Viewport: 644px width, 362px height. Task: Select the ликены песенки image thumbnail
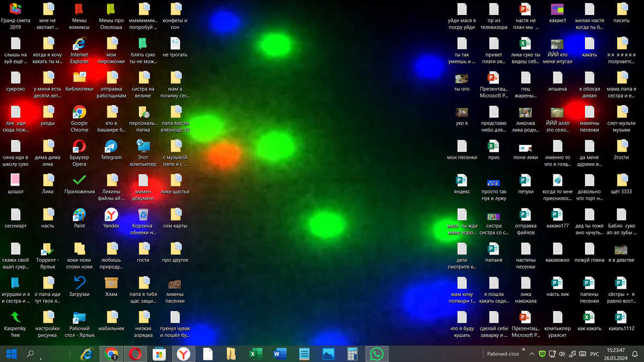click(175, 283)
